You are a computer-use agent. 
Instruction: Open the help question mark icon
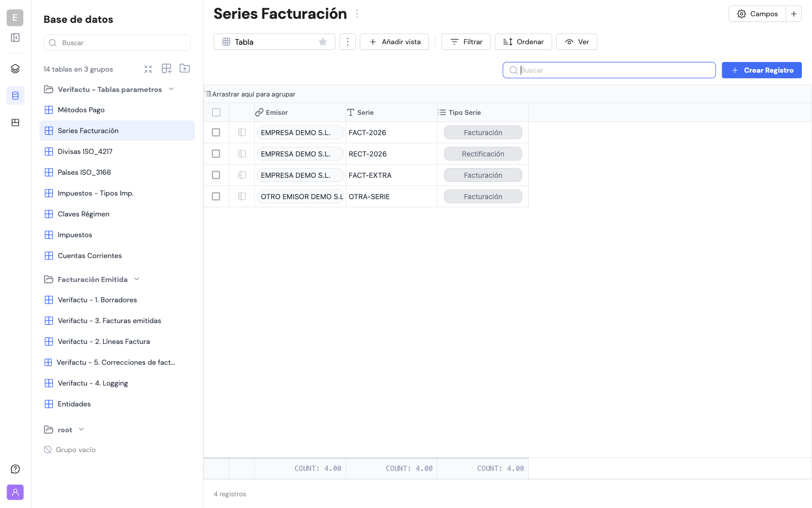pyautogui.click(x=15, y=469)
